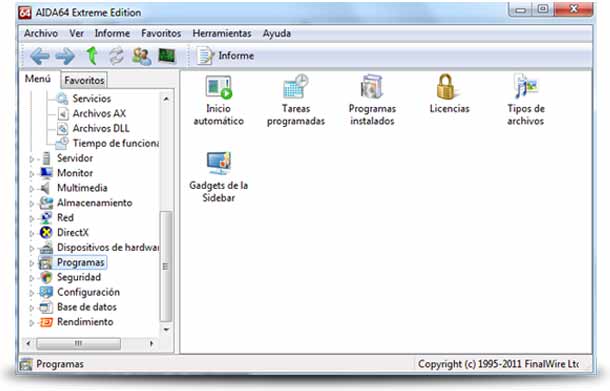
Task: Click the tree scrollbar down arrow
Action: tap(166, 329)
